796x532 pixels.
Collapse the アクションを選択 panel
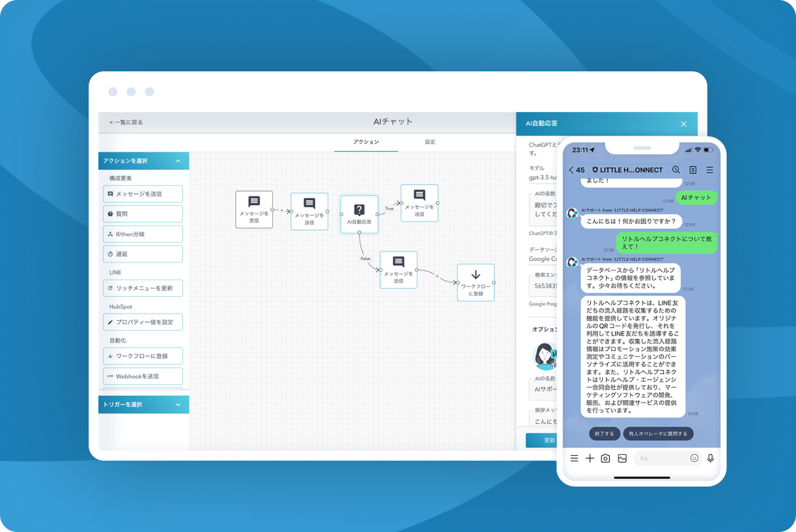(x=178, y=161)
